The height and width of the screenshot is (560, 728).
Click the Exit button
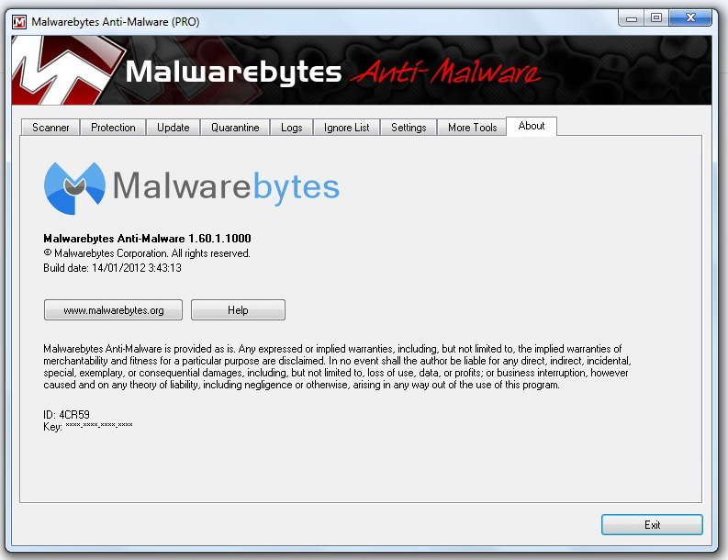(652, 525)
